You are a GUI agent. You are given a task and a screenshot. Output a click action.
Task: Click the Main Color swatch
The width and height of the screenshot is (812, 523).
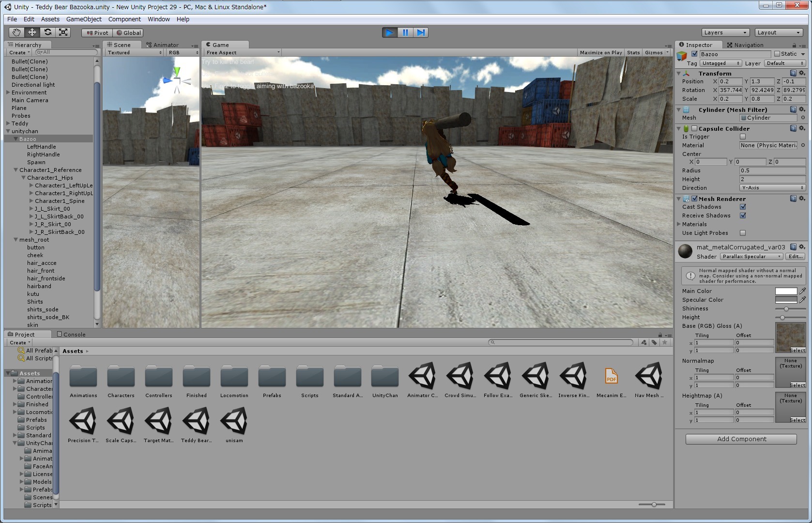pyautogui.click(x=785, y=291)
